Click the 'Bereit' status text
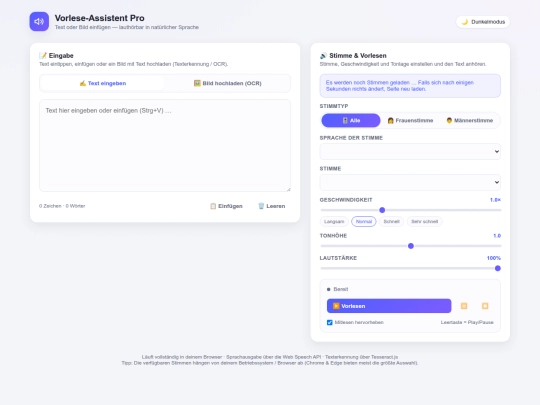The height and width of the screenshot is (405, 540). [x=341, y=289]
